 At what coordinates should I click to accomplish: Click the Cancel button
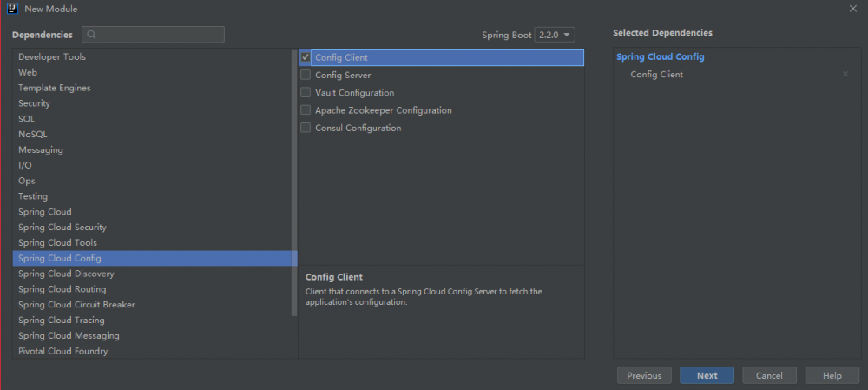(769, 375)
